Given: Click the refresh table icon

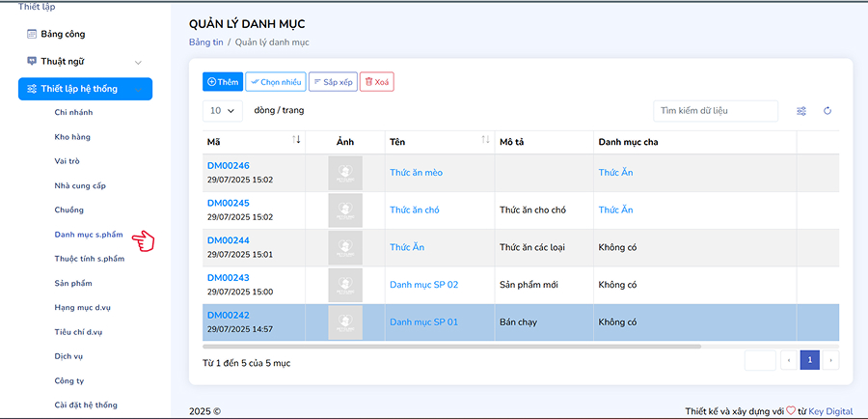Looking at the screenshot, I should (x=827, y=111).
